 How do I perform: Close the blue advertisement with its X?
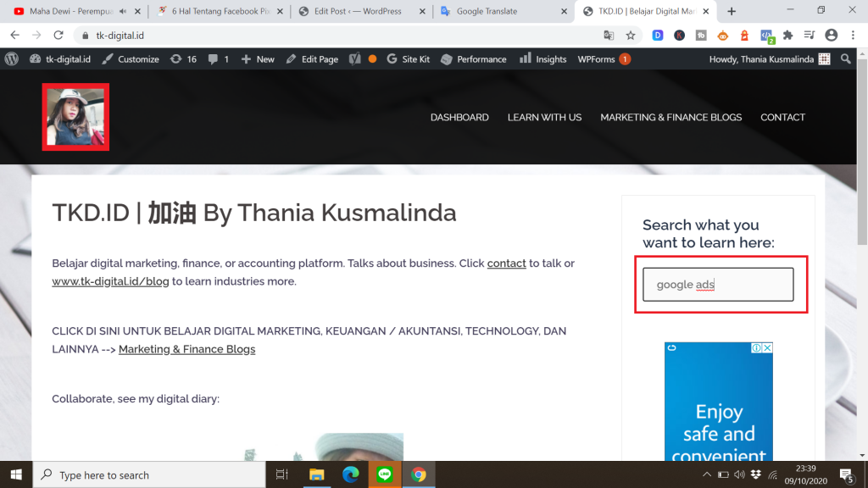pyautogui.click(x=767, y=348)
